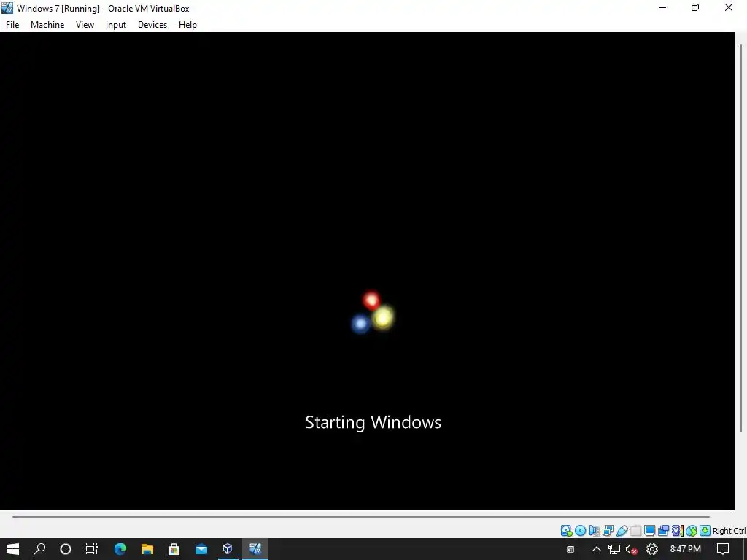Click the mouse integration indicator icon
Screen dimensions: 747x560
(692, 531)
